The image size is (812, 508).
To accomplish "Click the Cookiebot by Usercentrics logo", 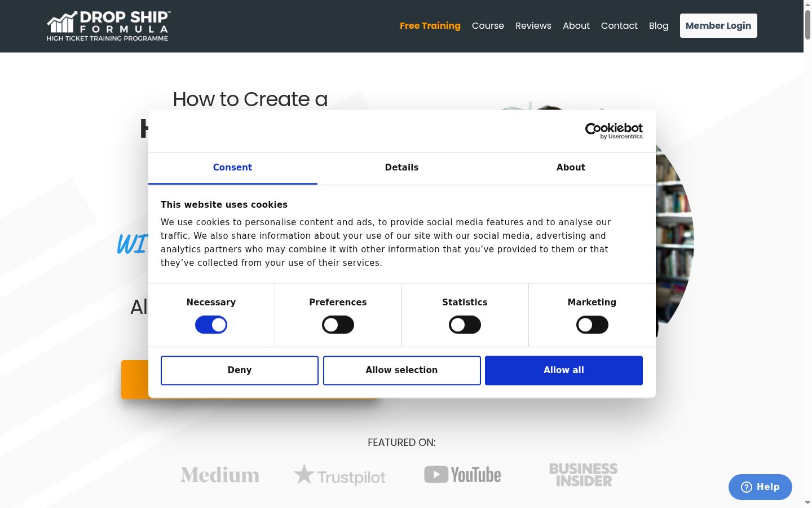I will (614, 131).
